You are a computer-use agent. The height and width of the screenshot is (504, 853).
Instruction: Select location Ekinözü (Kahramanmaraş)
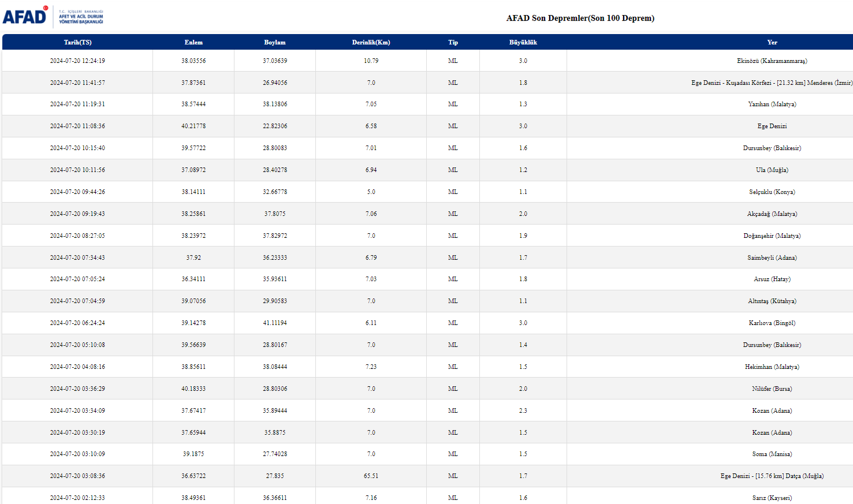772,61
